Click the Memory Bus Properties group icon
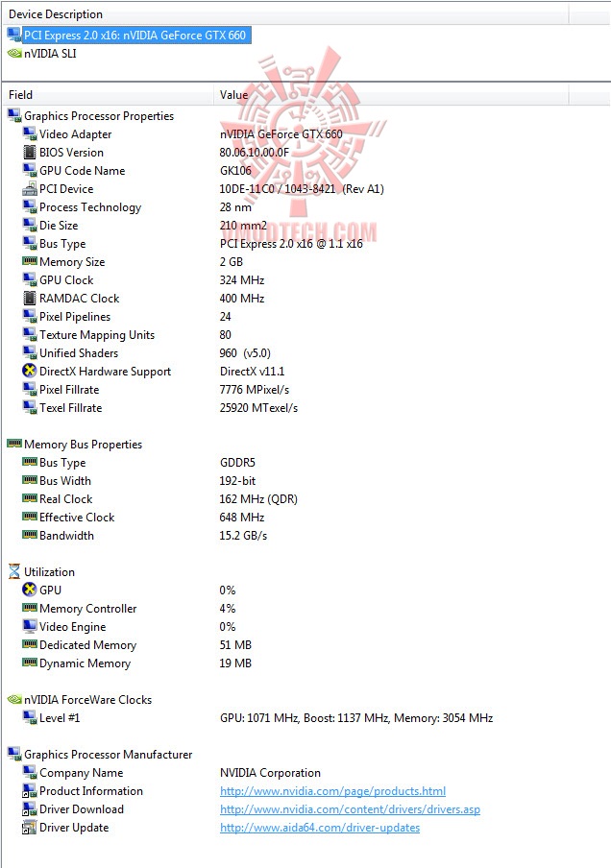Image resolution: width=611 pixels, height=868 pixels. [14, 444]
